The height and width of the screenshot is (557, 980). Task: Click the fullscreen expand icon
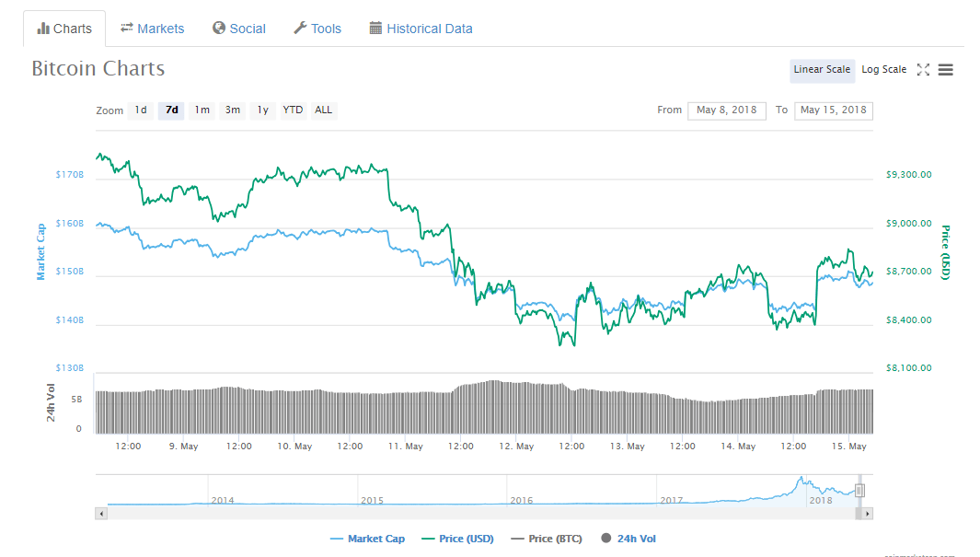click(x=923, y=70)
